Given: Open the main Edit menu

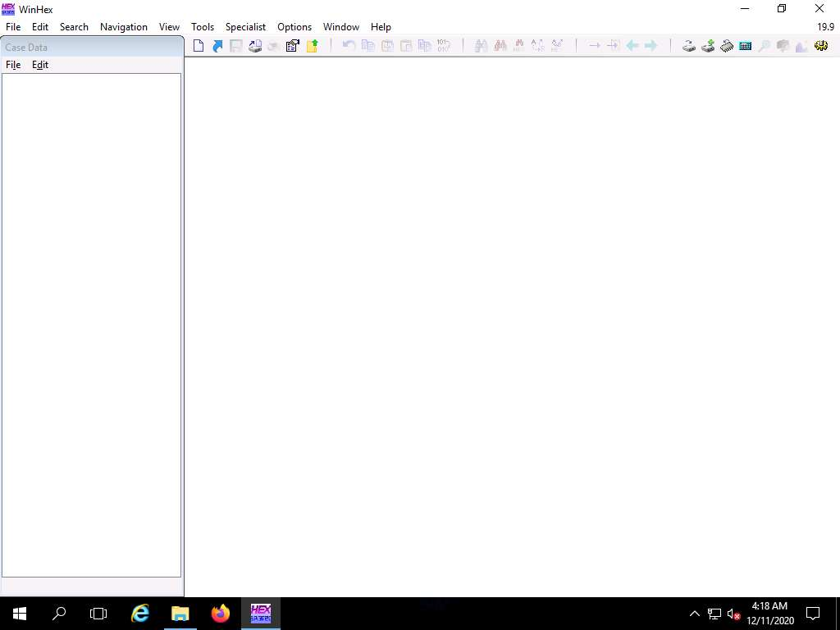Looking at the screenshot, I should point(40,27).
